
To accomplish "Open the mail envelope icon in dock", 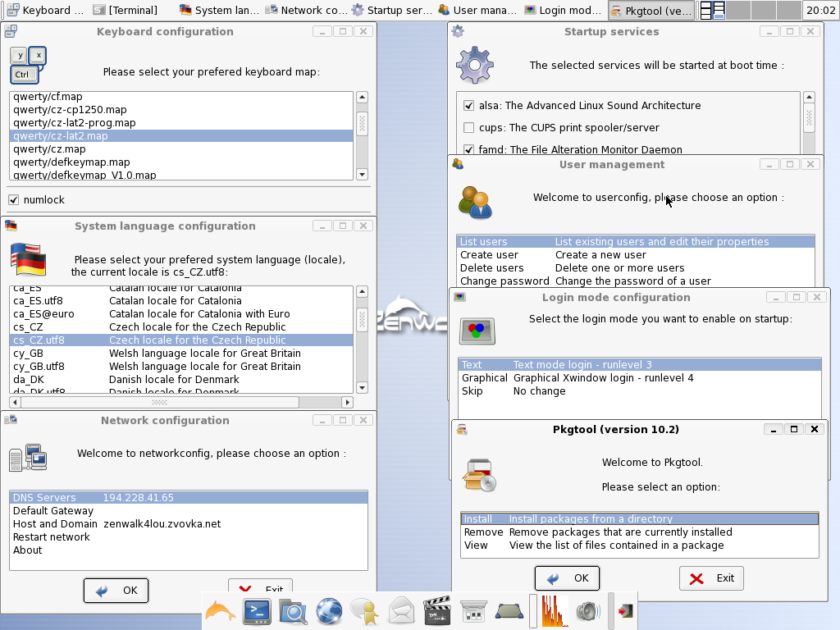I will [x=401, y=611].
